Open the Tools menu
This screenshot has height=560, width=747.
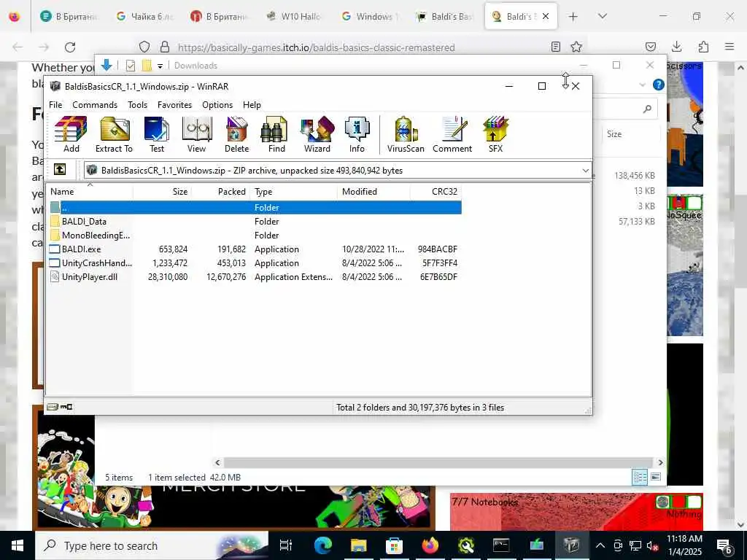coord(137,105)
